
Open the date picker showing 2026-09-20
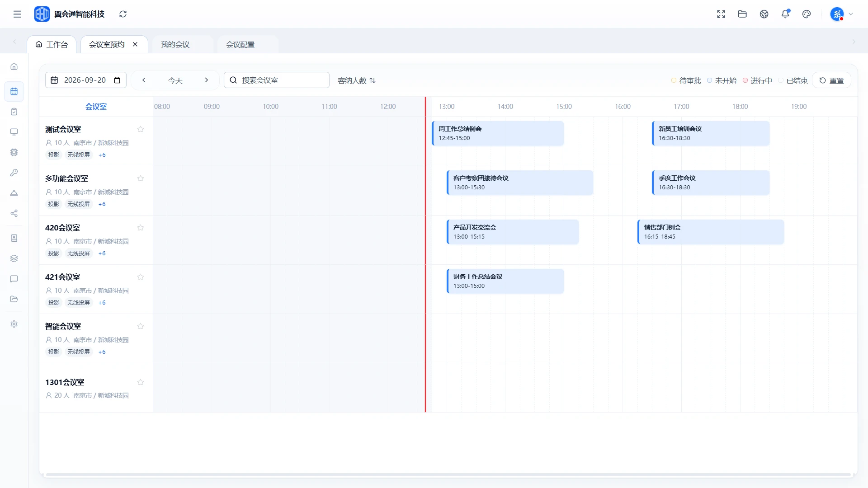pyautogui.click(x=86, y=80)
